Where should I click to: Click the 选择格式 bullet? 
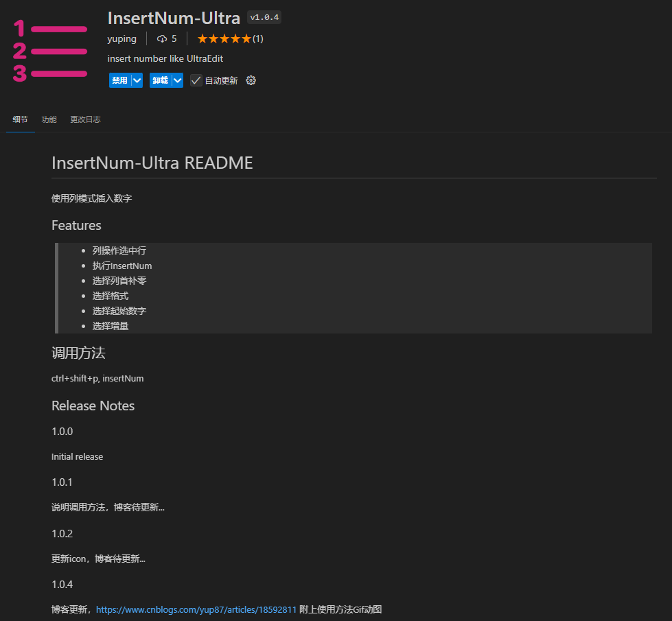110,296
